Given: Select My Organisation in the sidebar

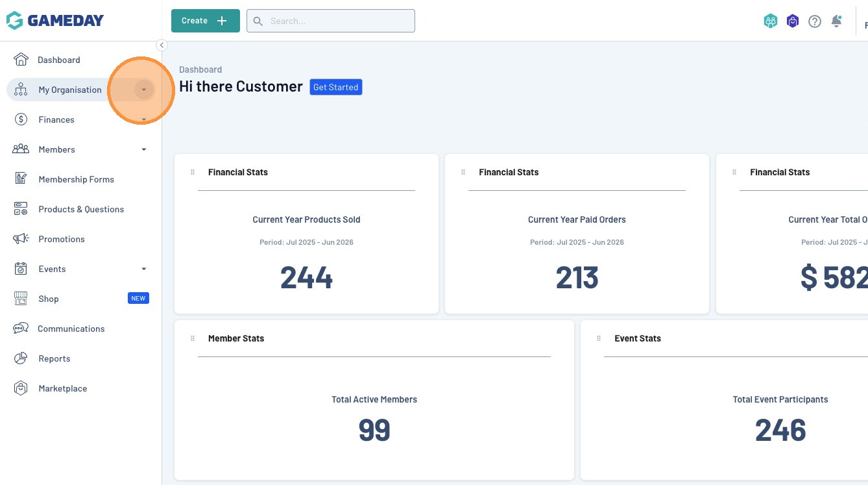Looking at the screenshot, I should [81, 90].
